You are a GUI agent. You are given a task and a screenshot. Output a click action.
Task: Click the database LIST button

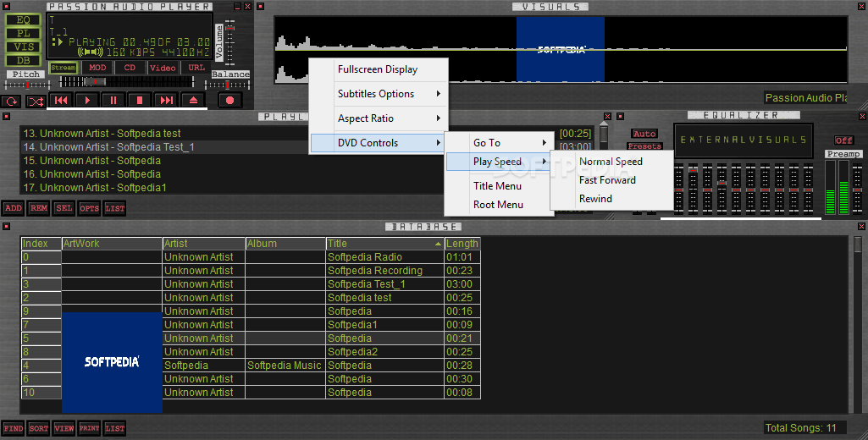(x=114, y=428)
